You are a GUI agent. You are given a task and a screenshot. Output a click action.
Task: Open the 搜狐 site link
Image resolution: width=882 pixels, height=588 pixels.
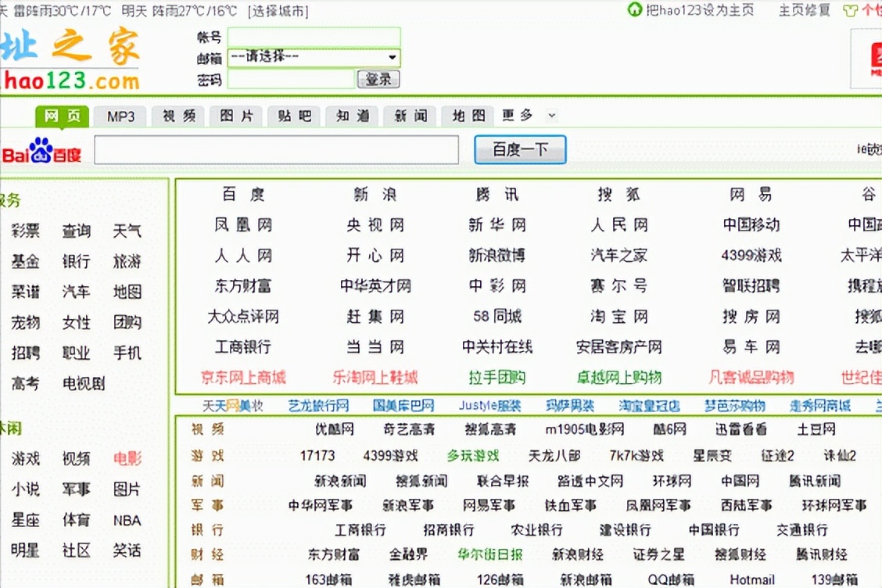point(618,194)
